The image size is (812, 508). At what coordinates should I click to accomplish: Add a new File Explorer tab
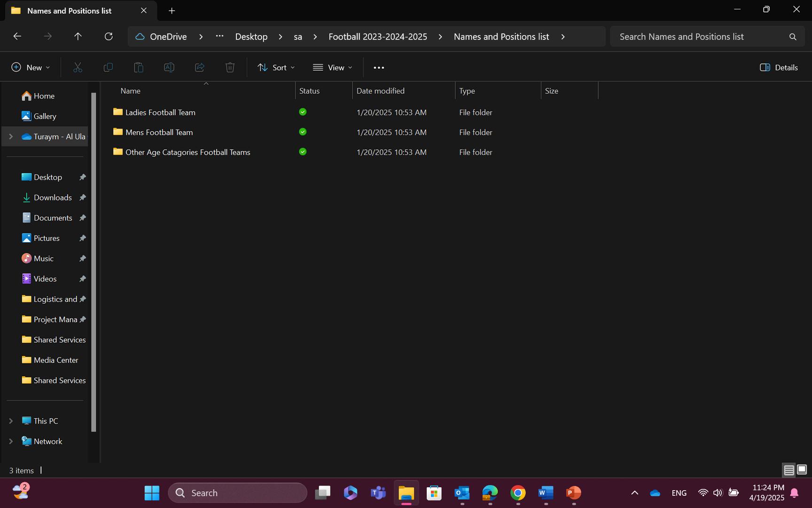(172, 11)
